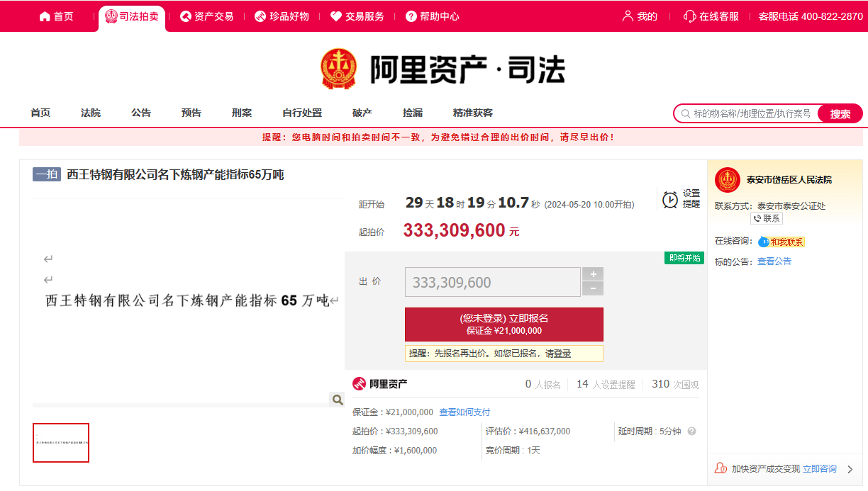The height and width of the screenshot is (491, 868).
Task: Expand the 立即咨询 right arrow
Action: 850,469
